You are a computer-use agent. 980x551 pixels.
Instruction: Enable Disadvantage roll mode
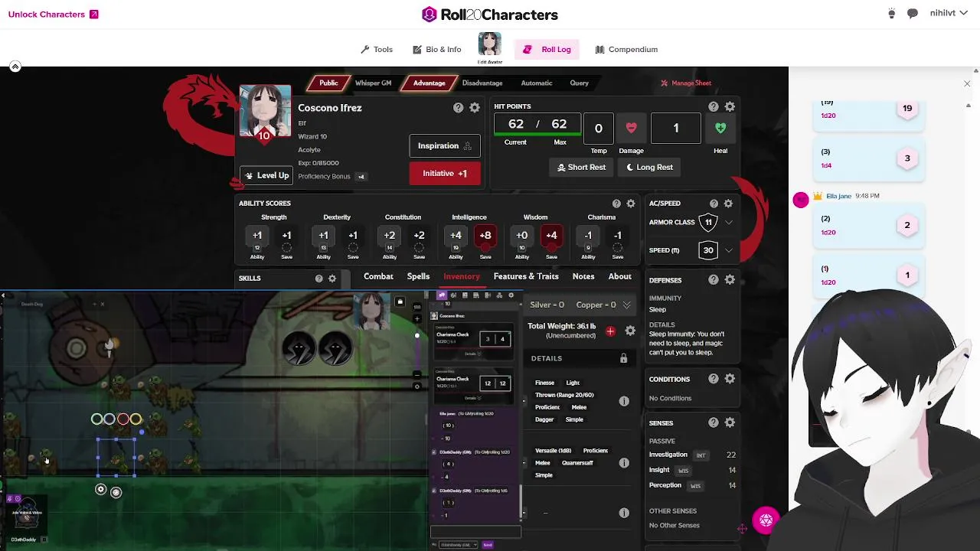pos(482,83)
